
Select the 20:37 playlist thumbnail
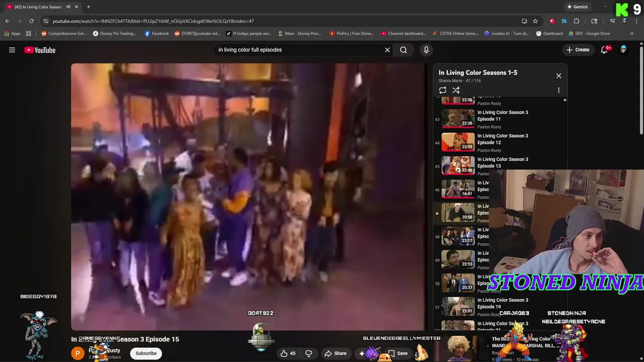(458, 283)
